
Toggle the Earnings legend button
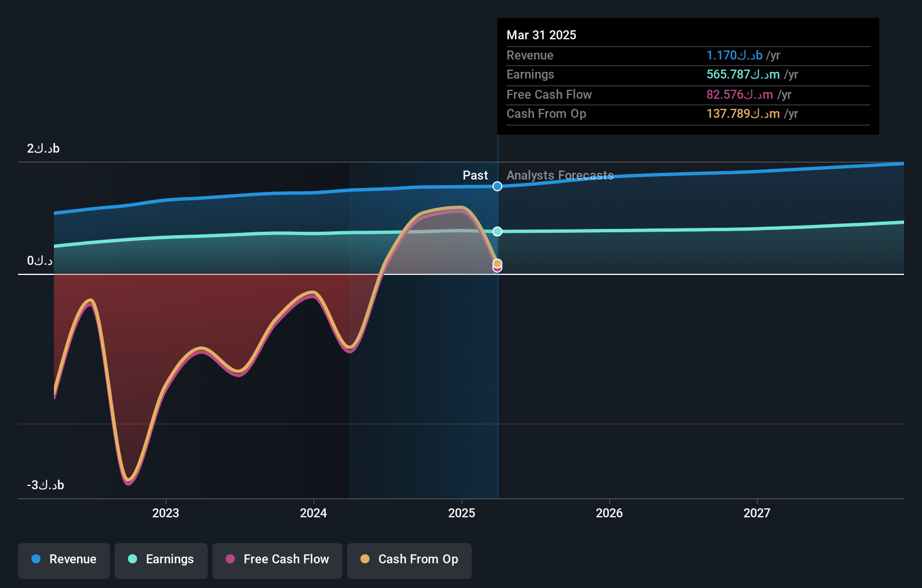tap(161, 561)
